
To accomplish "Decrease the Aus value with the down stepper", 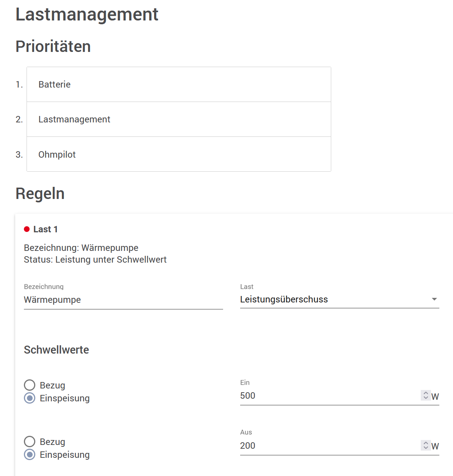I will (x=425, y=448).
